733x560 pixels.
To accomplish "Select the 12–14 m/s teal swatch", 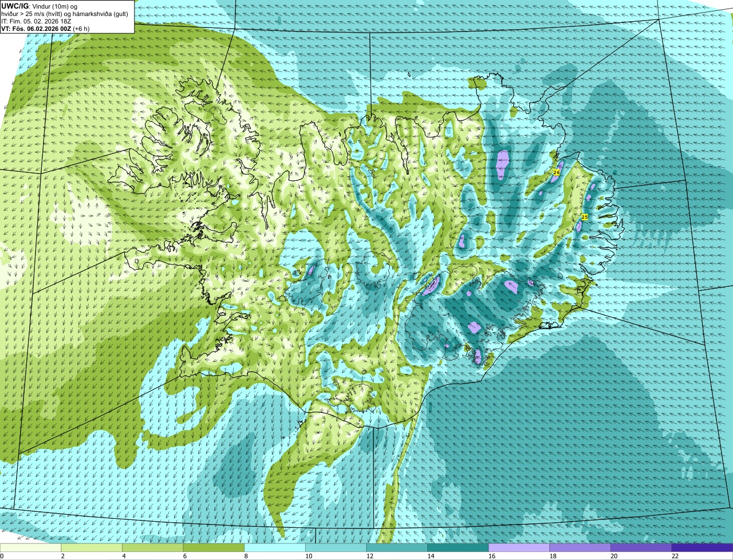I will pos(397,547).
